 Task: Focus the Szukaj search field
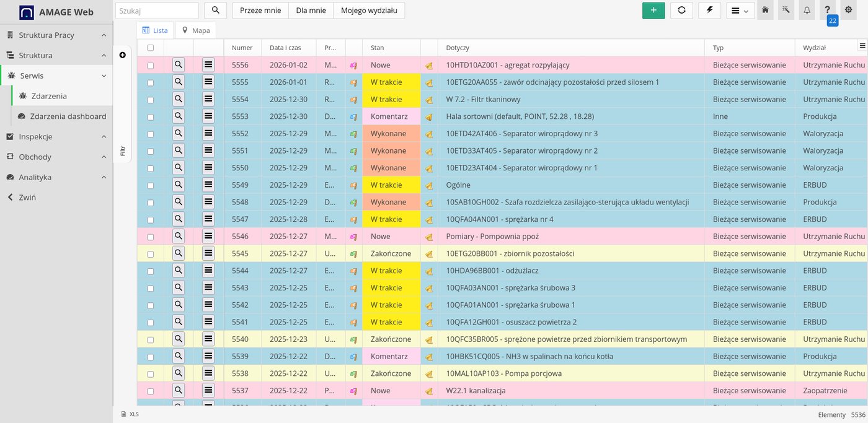pos(157,11)
